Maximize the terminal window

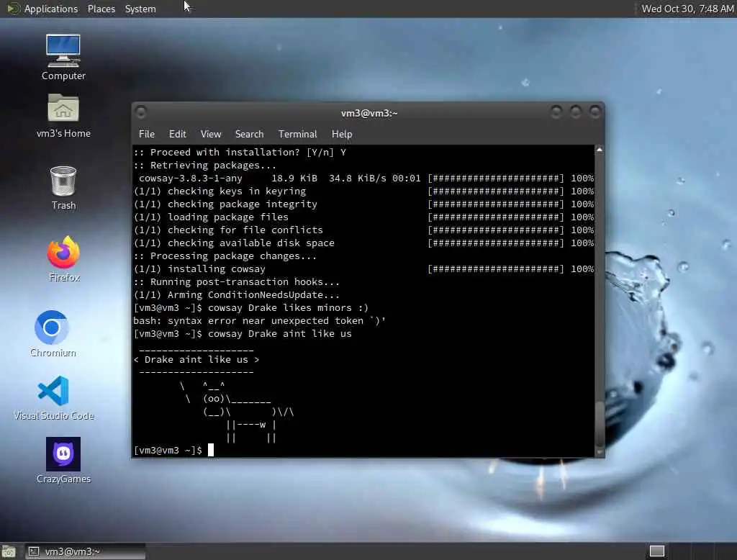[575, 112]
